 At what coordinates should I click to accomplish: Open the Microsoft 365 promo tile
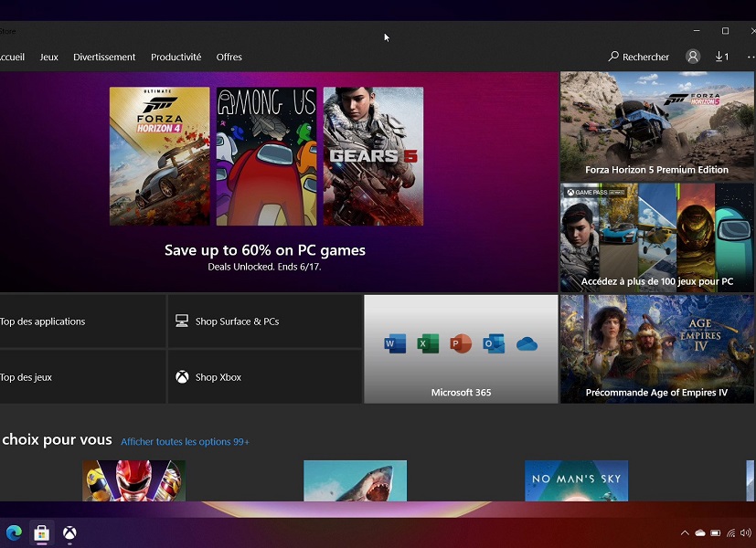point(461,349)
